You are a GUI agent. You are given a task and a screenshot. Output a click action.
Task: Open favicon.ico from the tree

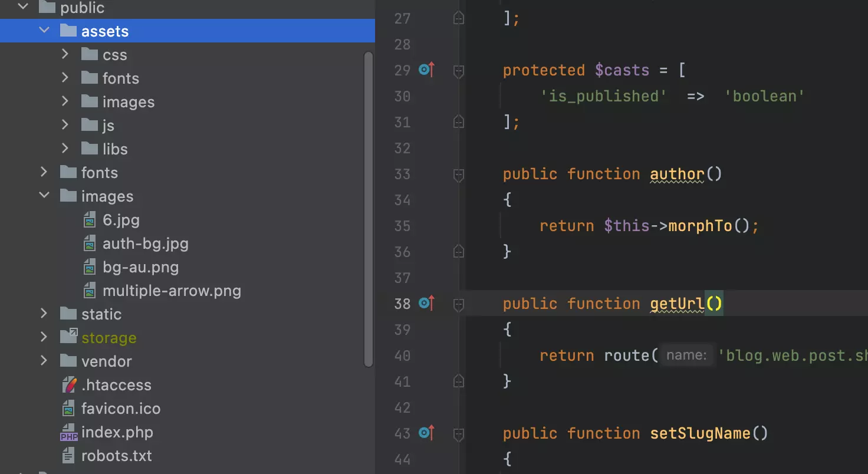tap(121, 409)
